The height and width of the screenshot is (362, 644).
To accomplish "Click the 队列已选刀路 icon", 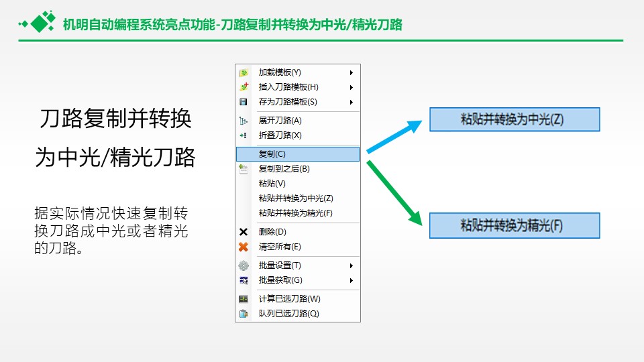I will pyautogui.click(x=243, y=314).
